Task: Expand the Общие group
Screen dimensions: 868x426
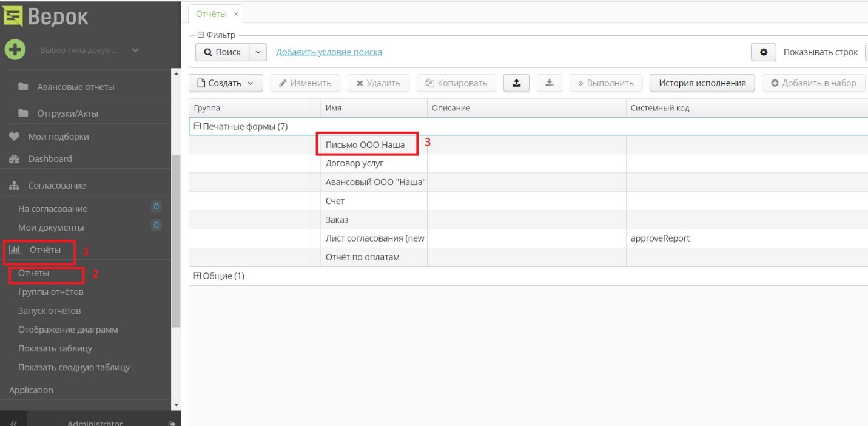Action: [x=197, y=276]
